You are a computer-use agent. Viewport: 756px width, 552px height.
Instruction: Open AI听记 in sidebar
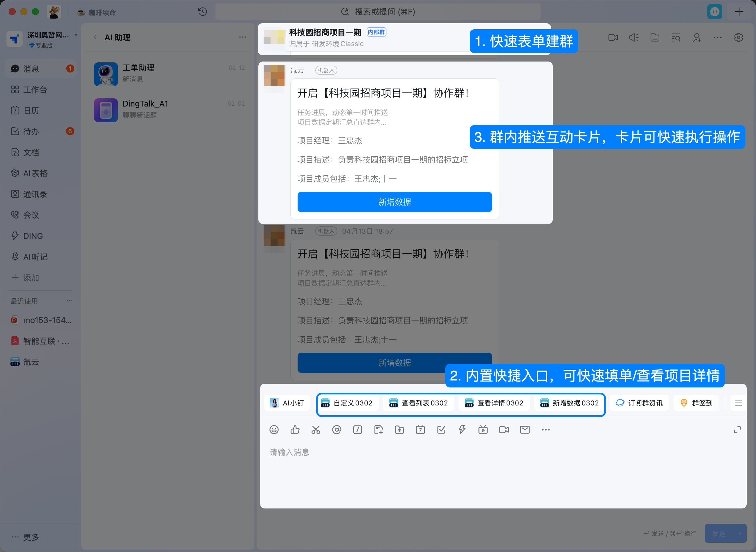(x=41, y=257)
